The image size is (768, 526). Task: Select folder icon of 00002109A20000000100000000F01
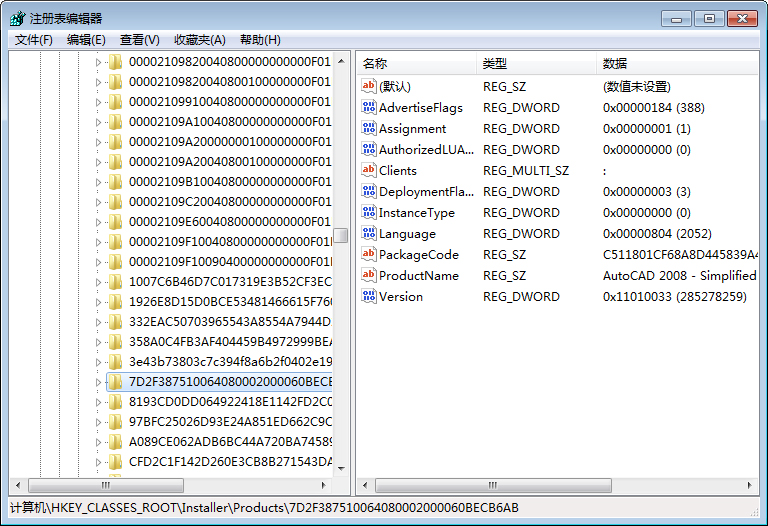(x=115, y=142)
